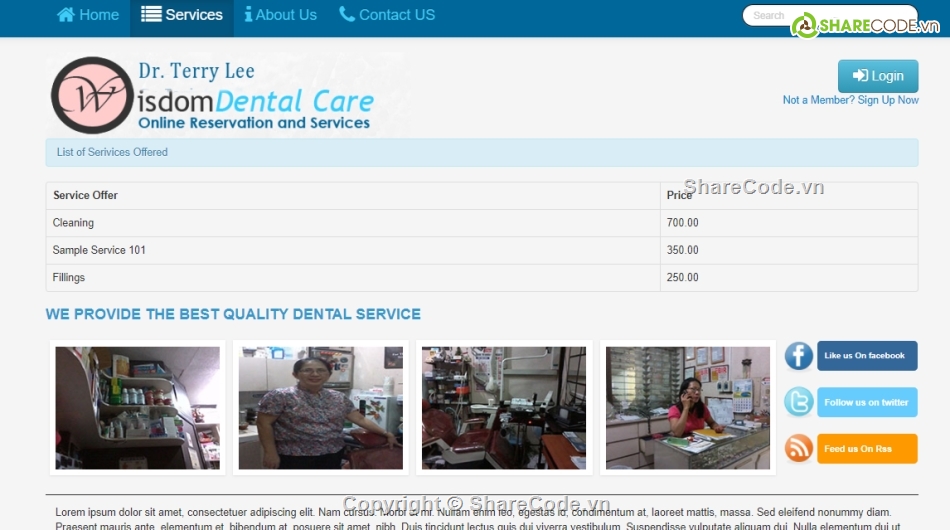This screenshot has height=530, width=950.
Task: Click the Services list icon
Action: (x=151, y=14)
